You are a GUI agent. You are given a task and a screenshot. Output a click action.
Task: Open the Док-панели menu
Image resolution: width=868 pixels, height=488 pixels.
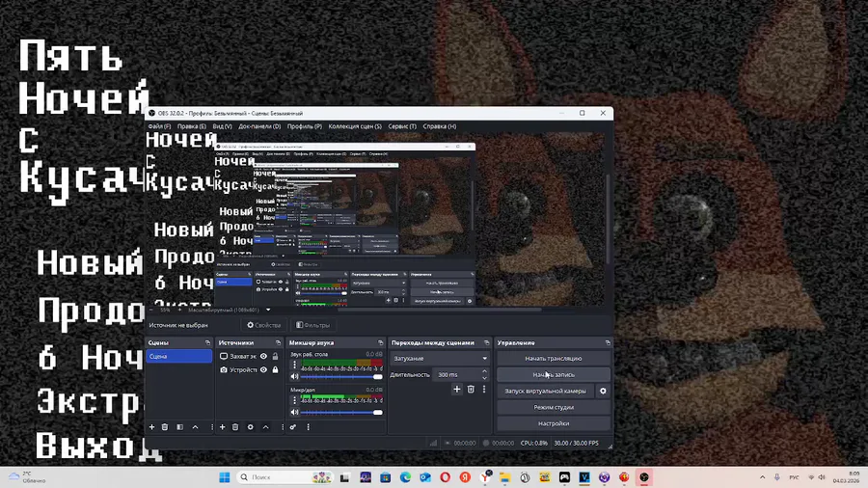pyautogui.click(x=259, y=126)
